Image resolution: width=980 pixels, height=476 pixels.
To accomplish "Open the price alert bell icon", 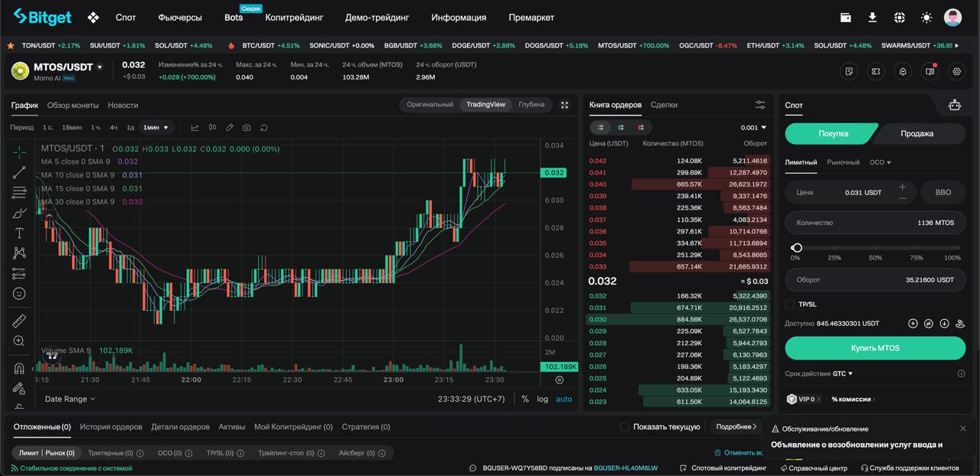I will coord(903,71).
